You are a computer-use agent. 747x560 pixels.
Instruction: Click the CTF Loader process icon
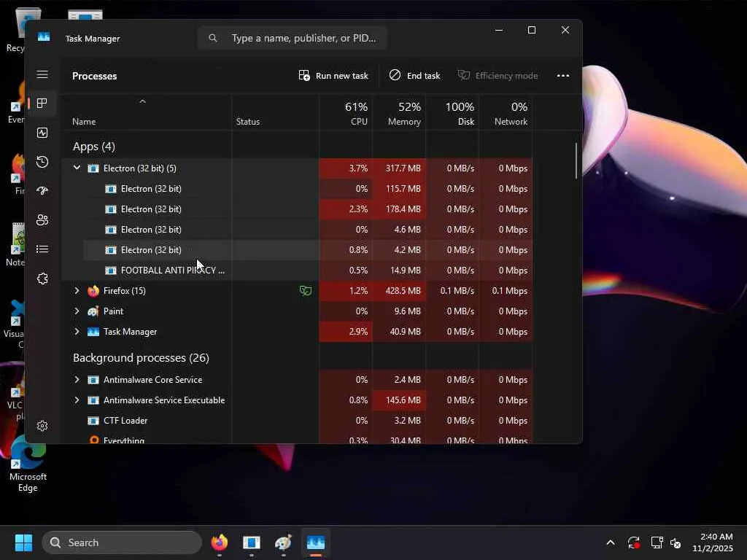coord(93,421)
